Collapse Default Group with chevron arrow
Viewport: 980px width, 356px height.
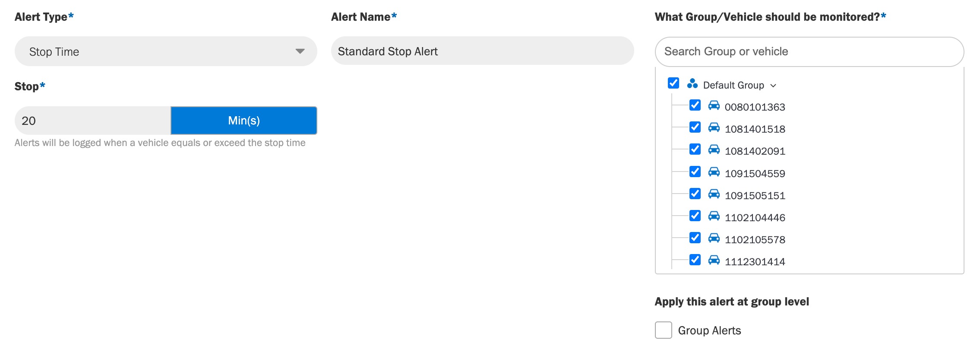pos(773,86)
